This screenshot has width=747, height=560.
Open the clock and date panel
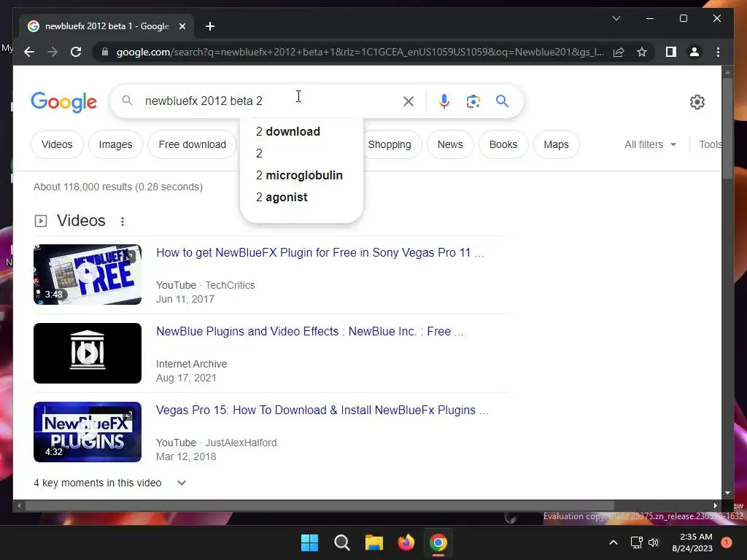click(x=692, y=542)
